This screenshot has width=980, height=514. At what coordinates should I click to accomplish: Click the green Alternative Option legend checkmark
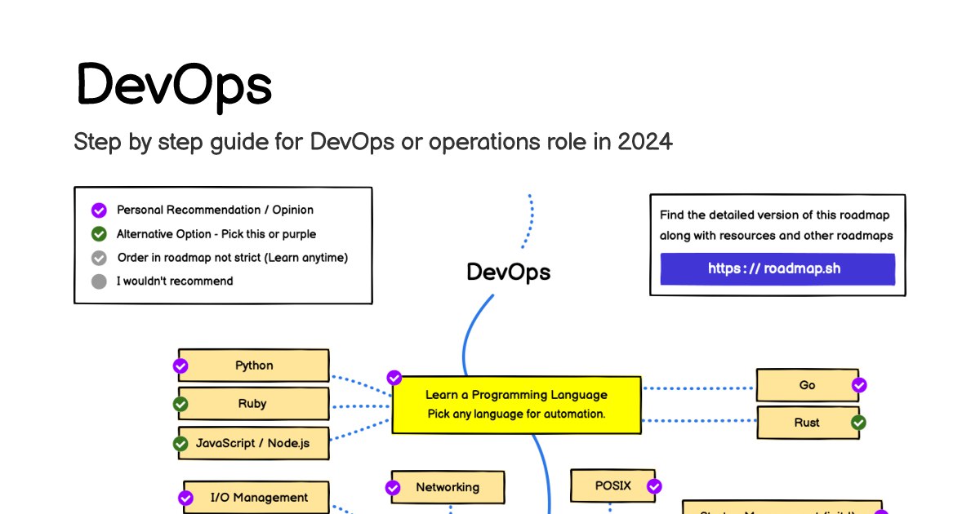pos(99,234)
